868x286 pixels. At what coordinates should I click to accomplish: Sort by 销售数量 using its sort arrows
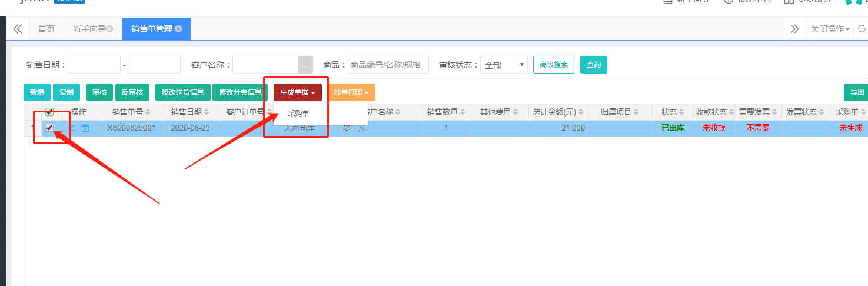[x=463, y=112]
